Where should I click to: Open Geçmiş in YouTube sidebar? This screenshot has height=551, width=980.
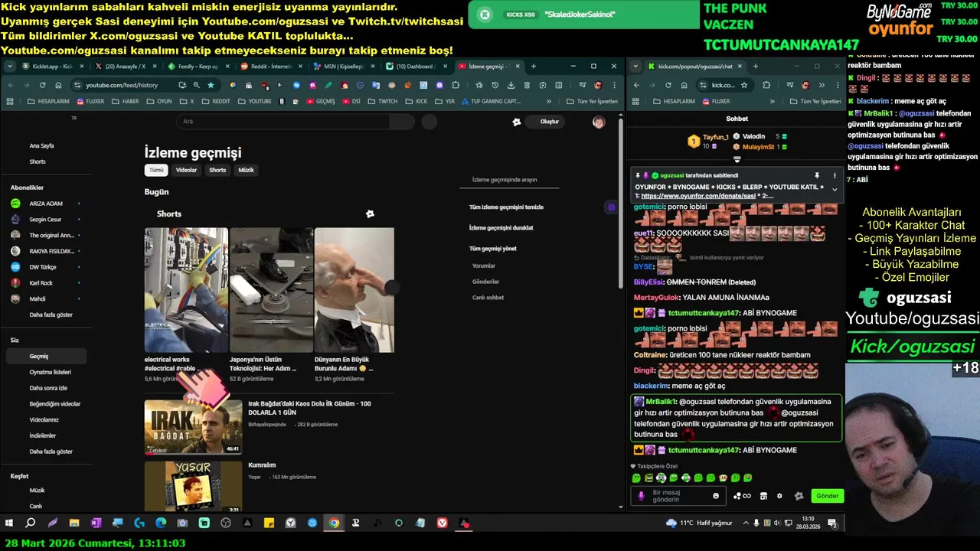[46, 356]
